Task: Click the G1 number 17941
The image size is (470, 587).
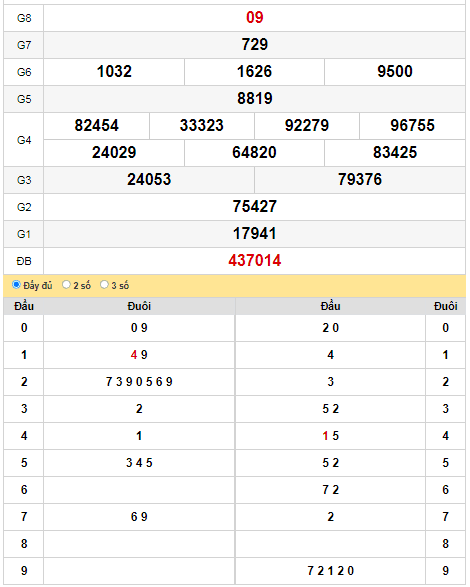Action: click(255, 234)
